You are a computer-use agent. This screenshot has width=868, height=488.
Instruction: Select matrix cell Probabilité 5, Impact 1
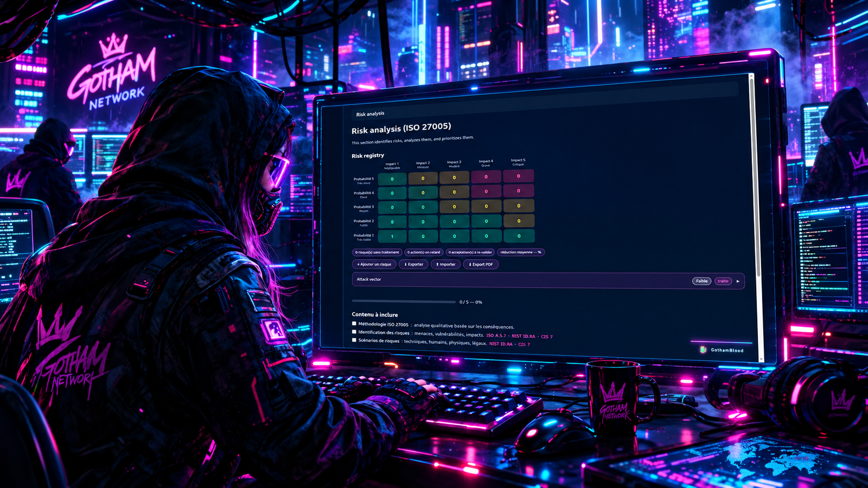coord(392,178)
